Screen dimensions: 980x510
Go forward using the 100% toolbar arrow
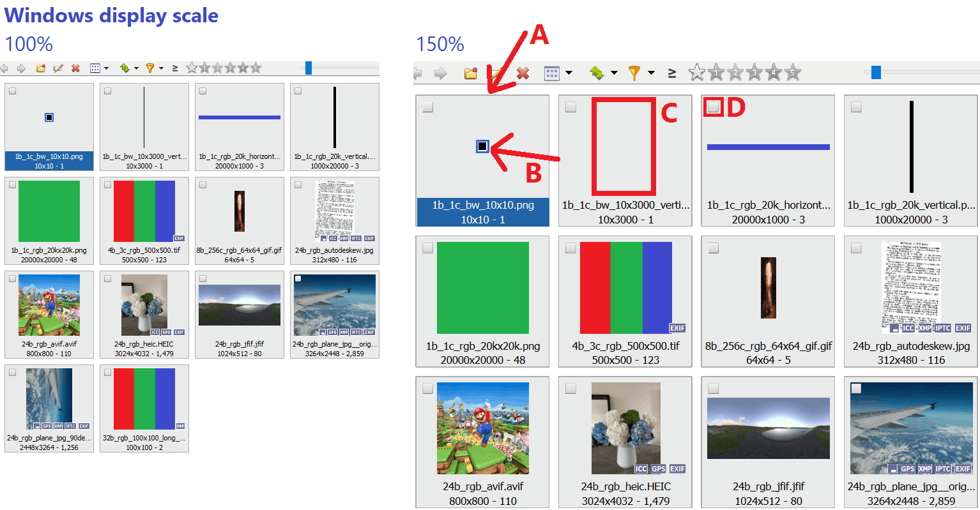(21, 68)
